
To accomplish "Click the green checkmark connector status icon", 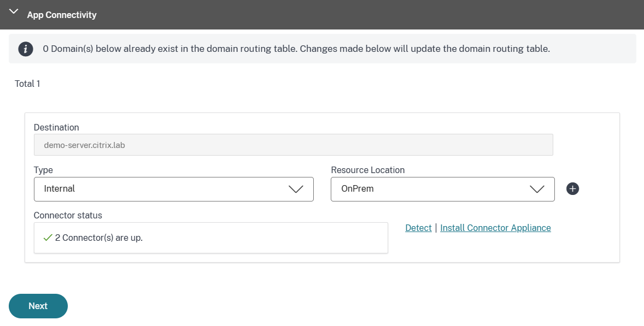I will 48,238.
